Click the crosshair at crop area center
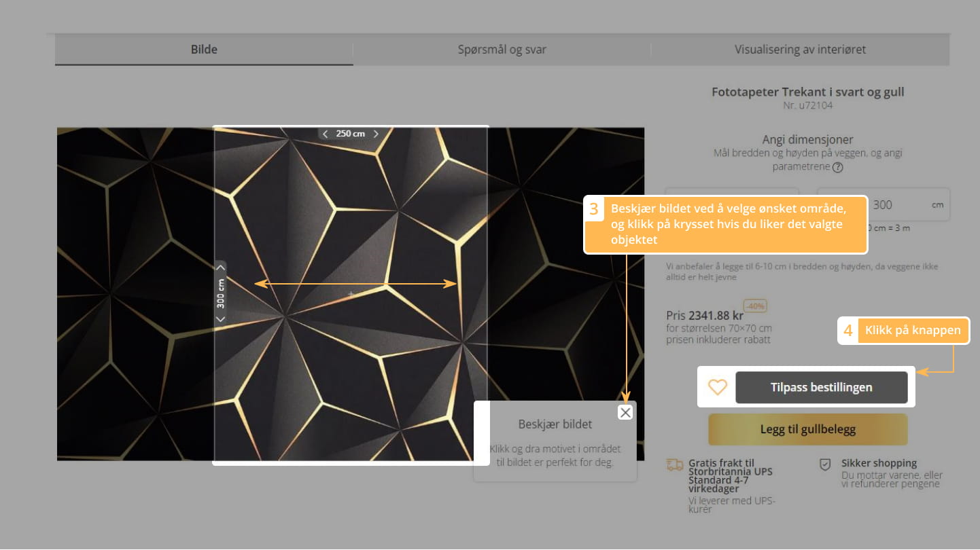 [351, 294]
